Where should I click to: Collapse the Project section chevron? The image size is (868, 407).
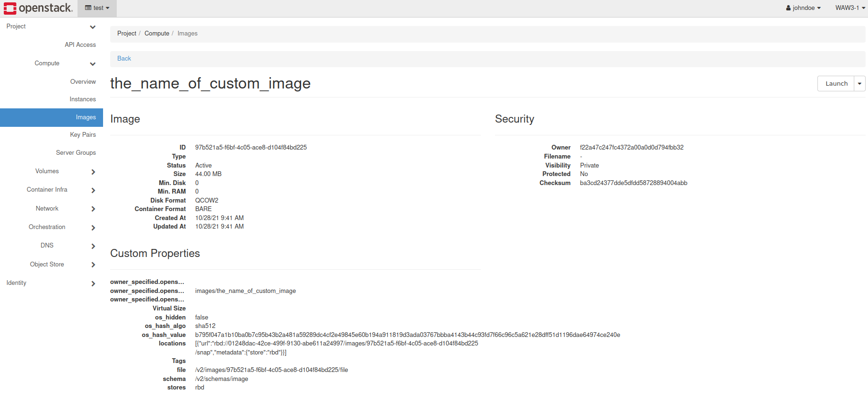point(93,27)
